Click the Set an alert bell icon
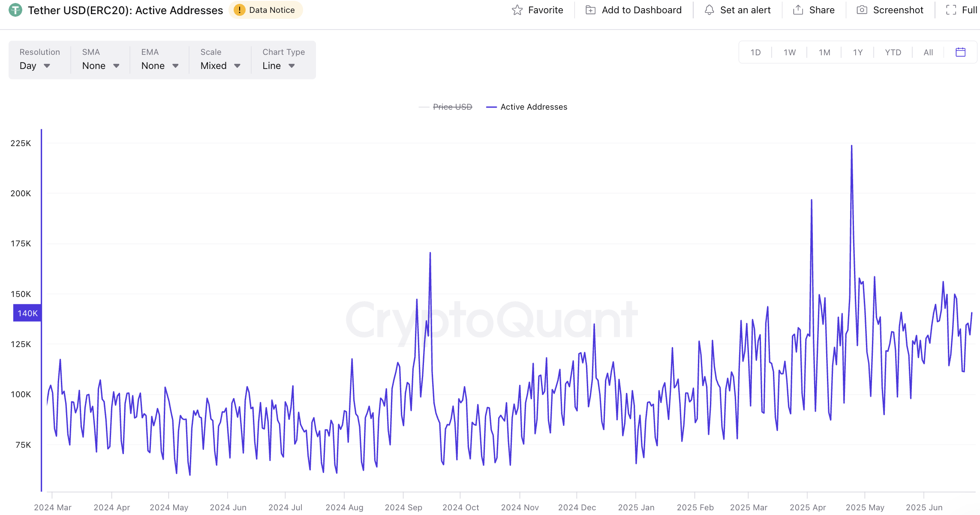 tap(709, 10)
